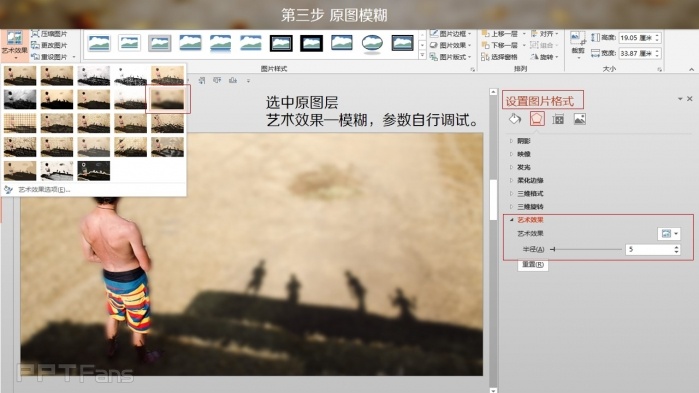Open 艺术效果选项(E)... at gallery bottom

tap(45, 189)
